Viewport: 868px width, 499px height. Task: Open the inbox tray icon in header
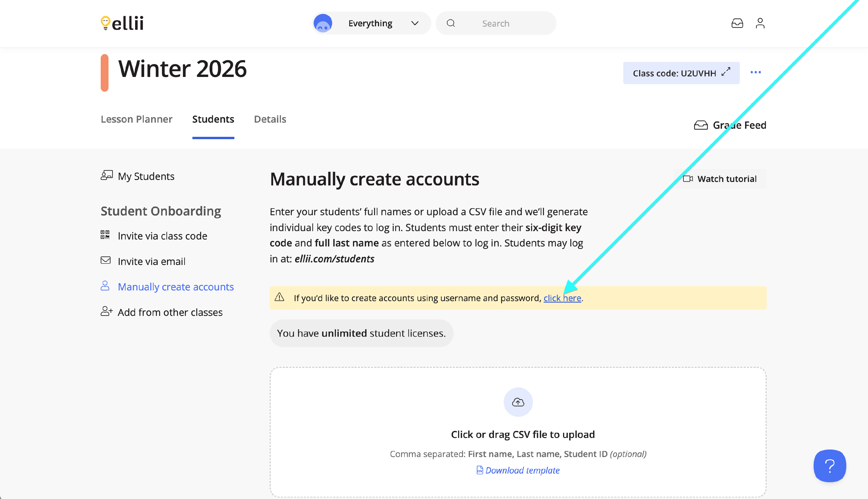coord(737,23)
